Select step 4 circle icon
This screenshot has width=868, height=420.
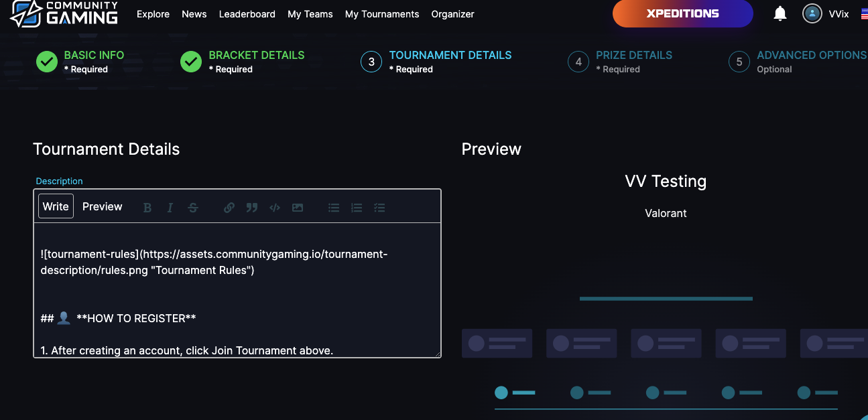tap(578, 62)
